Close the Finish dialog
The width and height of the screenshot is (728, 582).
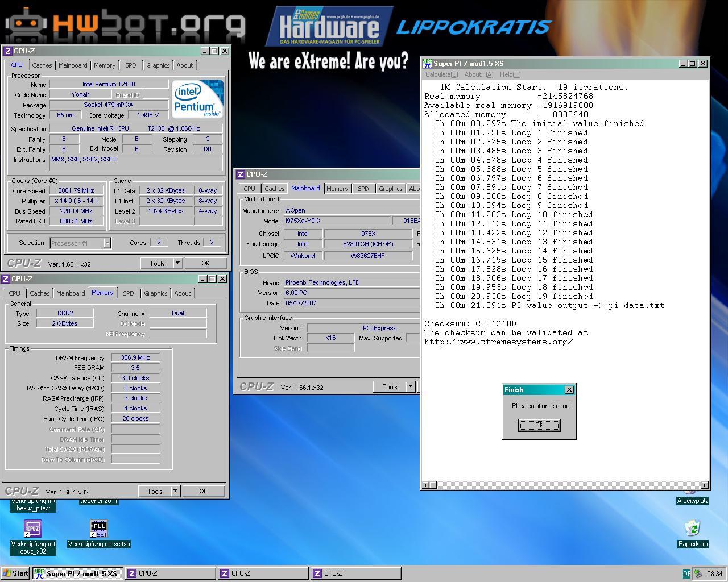569,390
